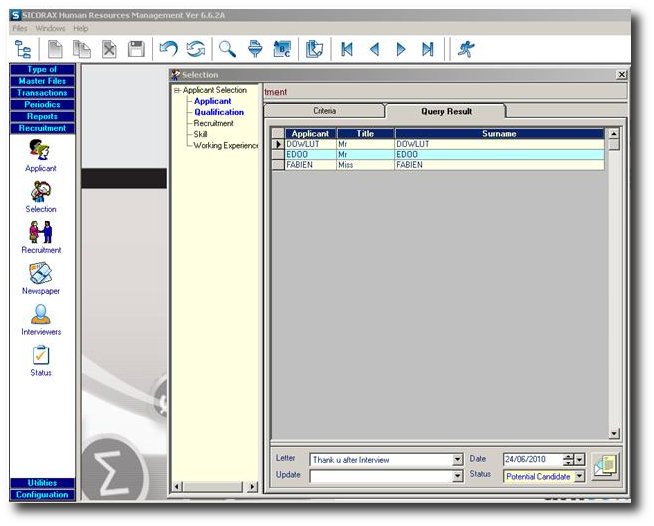Increase date with the spinner up arrow

tap(568, 456)
